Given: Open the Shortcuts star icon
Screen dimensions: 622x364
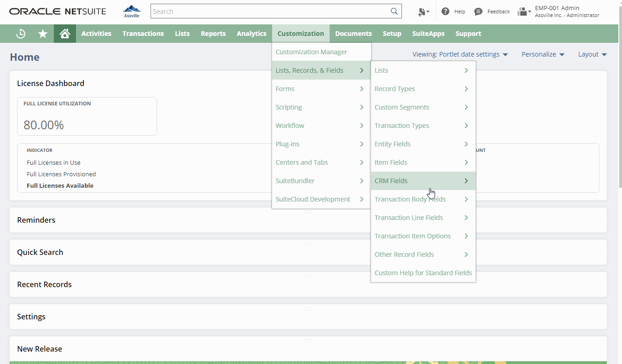Looking at the screenshot, I should click(43, 34).
